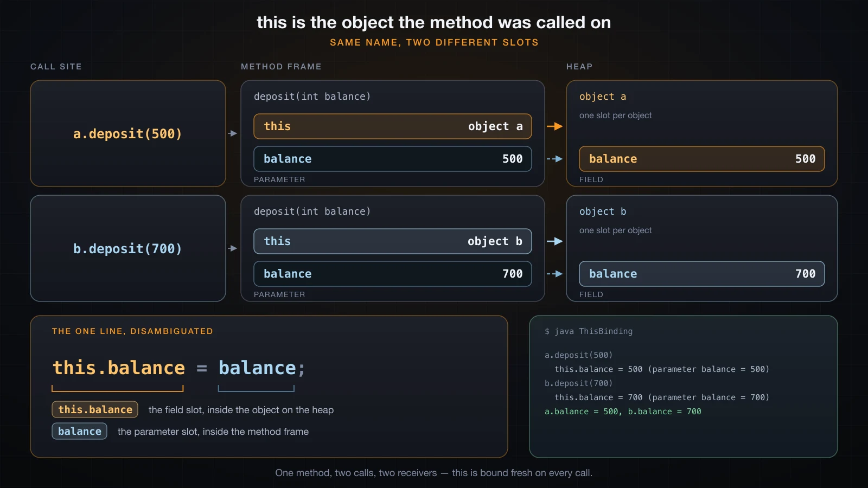Click the blue 'balance' legend chip

[79, 431]
